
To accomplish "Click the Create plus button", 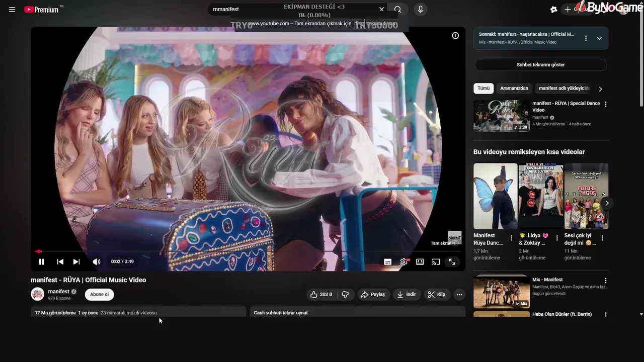I will pyautogui.click(x=568, y=9).
